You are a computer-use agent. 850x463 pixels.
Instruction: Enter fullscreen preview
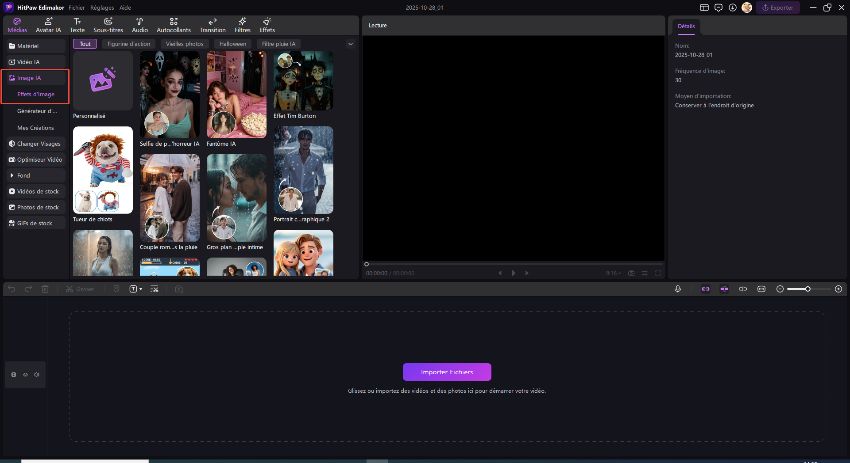pos(658,273)
